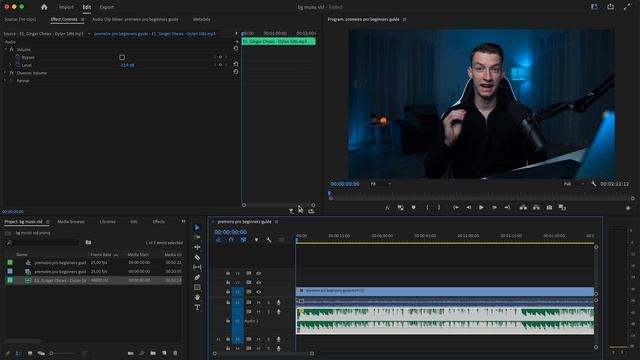
Task: Select the Slip tool
Action: (197, 267)
